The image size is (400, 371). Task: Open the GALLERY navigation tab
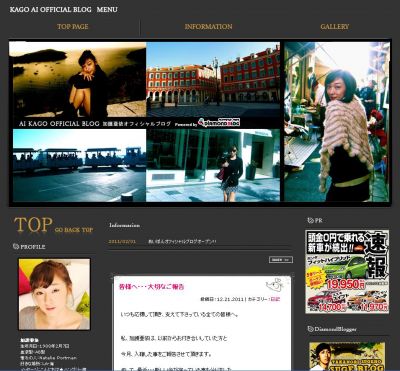click(335, 27)
